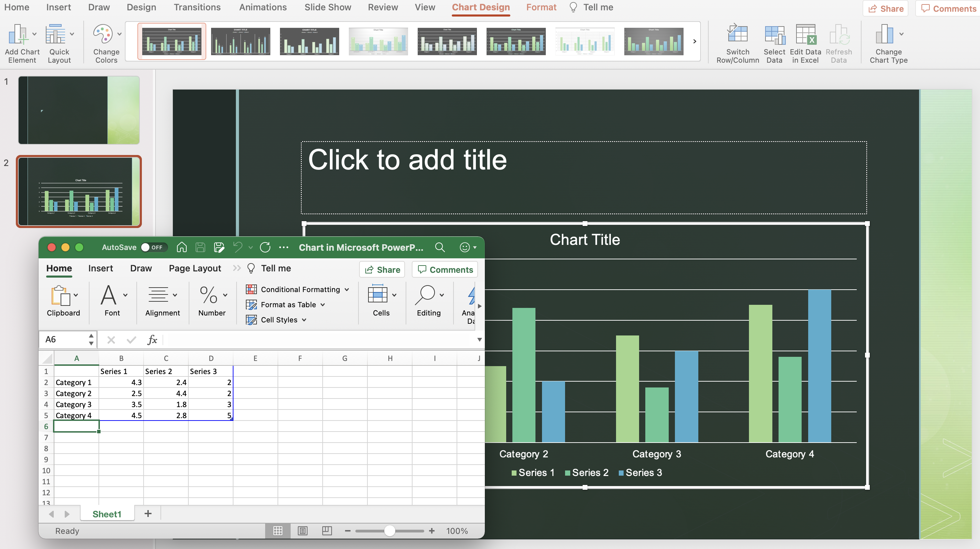Viewport: 980px width, 549px height.
Task: Click the Excel zoom slider handle
Action: (x=389, y=531)
